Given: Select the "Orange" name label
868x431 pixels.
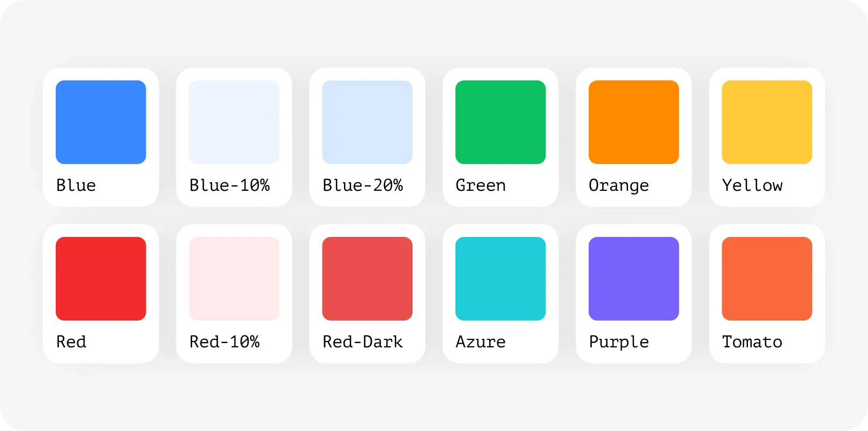Looking at the screenshot, I should (619, 186).
